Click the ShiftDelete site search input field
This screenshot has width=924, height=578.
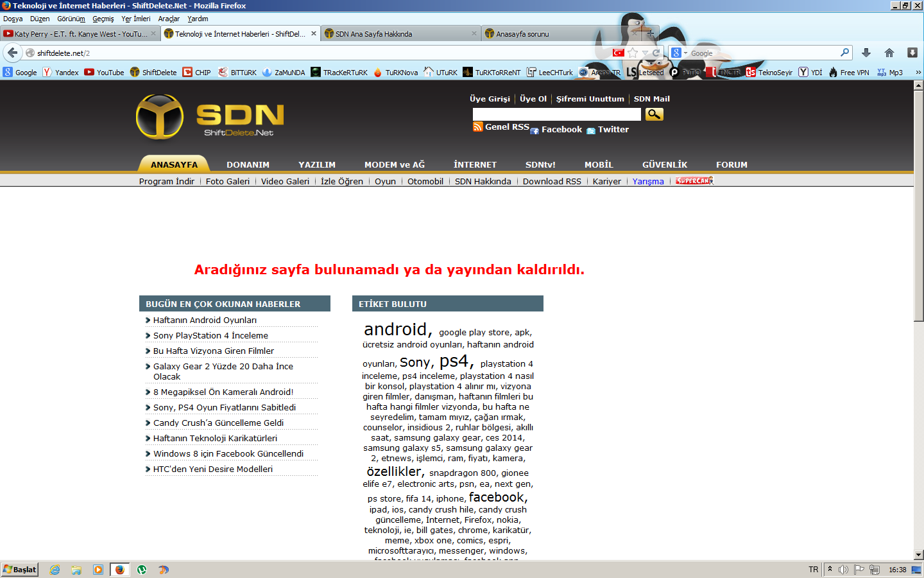pyautogui.click(x=556, y=114)
